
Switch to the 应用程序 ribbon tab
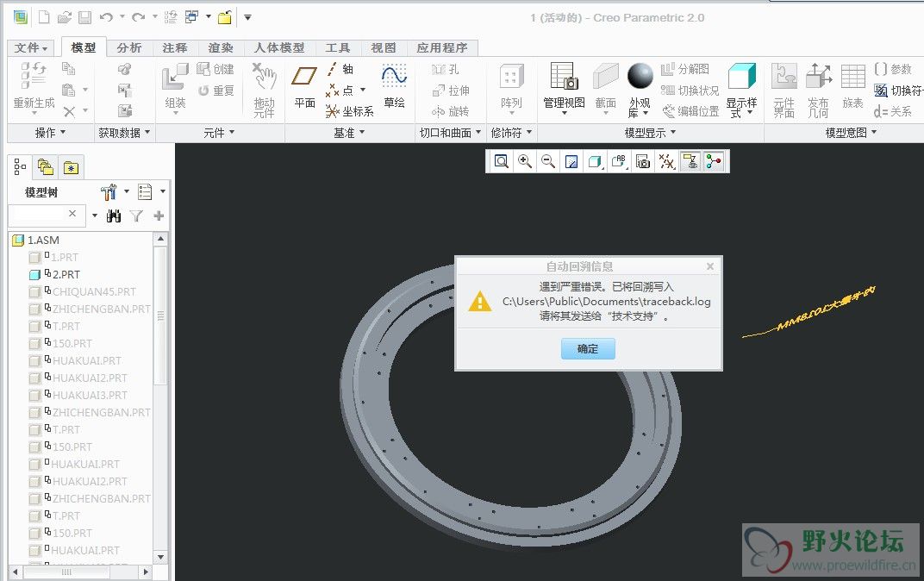(x=442, y=47)
